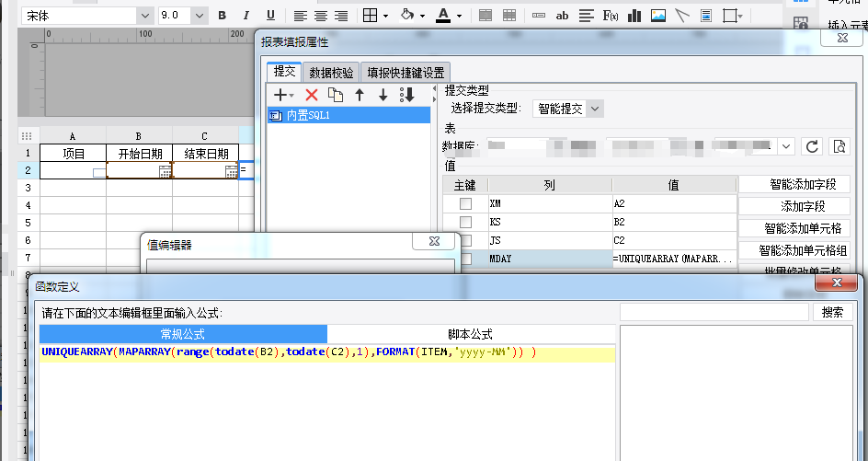
Task: Copy the selected submit item
Action: [336, 96]
